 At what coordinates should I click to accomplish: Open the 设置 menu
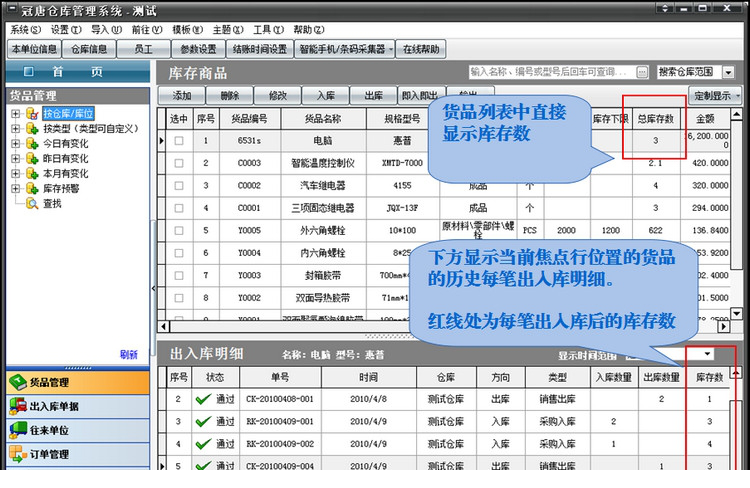[x=66, y=30]
